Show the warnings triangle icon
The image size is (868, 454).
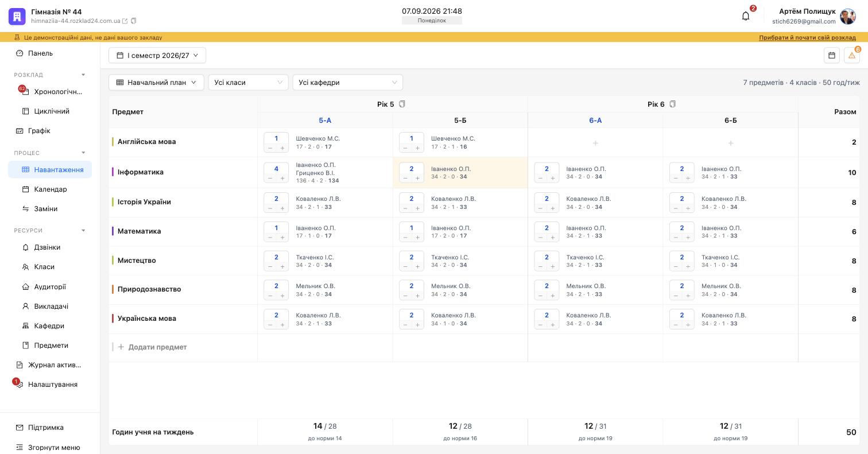[852, 55]
